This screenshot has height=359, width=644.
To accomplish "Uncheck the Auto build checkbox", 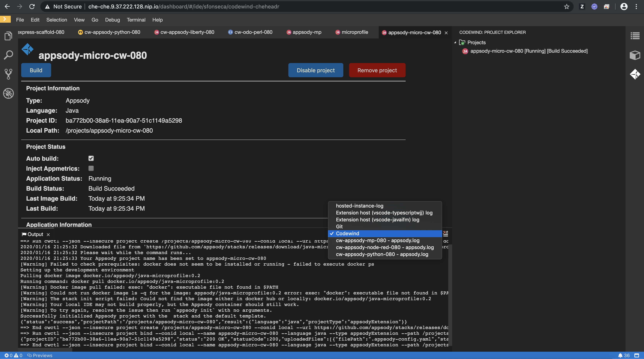I will pyautogui.click(x=91, y=158).
